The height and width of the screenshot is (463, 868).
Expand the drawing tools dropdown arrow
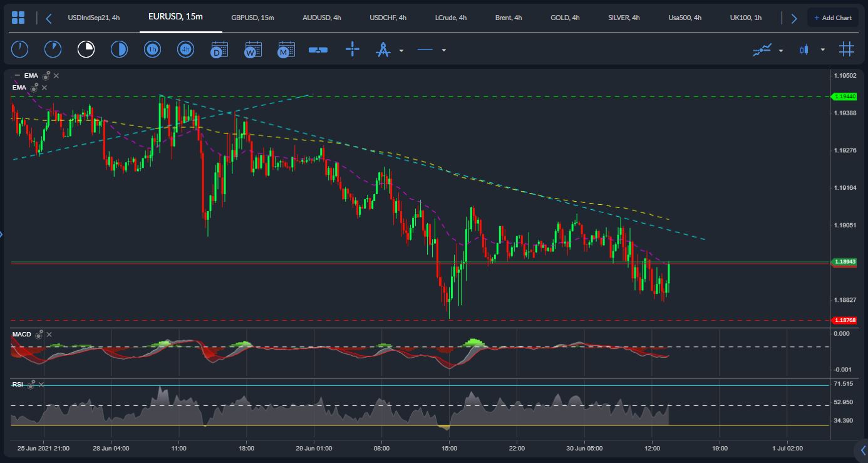coord(401,50)
